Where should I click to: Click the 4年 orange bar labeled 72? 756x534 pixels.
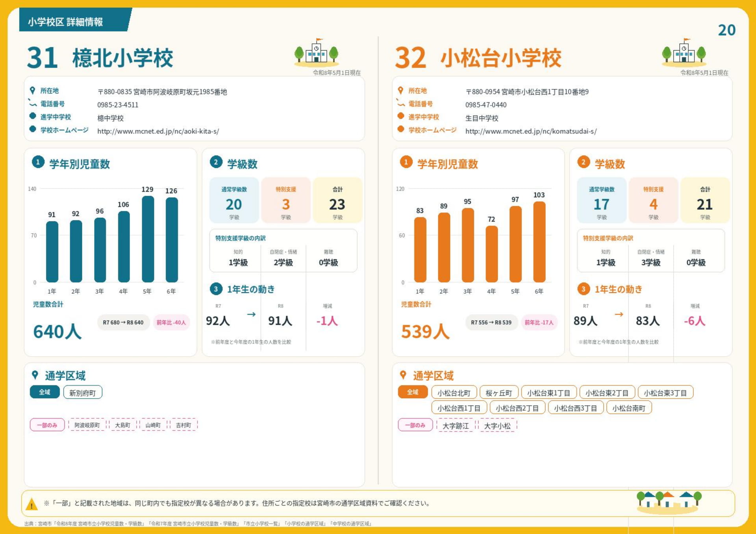492,254
